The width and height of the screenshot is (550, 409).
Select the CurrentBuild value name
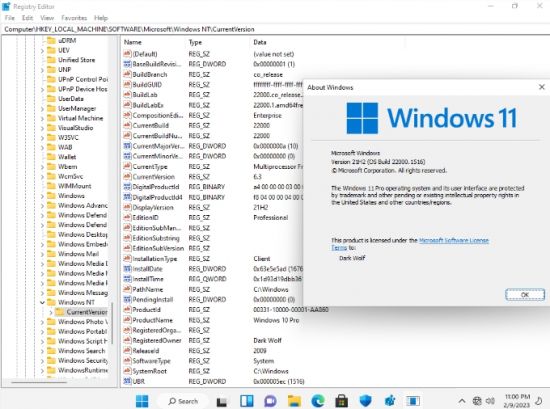(150, 126)
